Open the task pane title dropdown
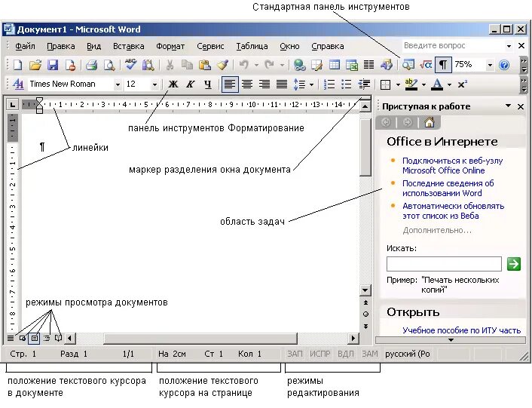The height and width of the screenshot is (408, 532). [x=508, y=106]
